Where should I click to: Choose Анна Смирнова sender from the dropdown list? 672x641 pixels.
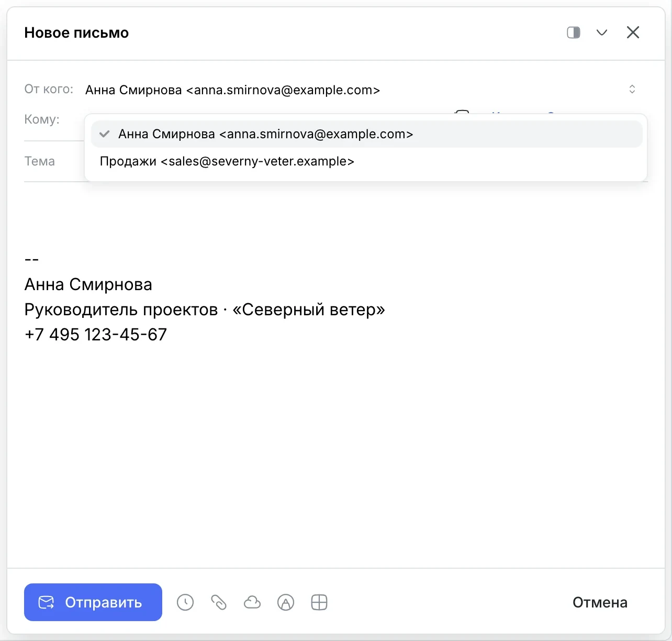click(x=366, y=134)
